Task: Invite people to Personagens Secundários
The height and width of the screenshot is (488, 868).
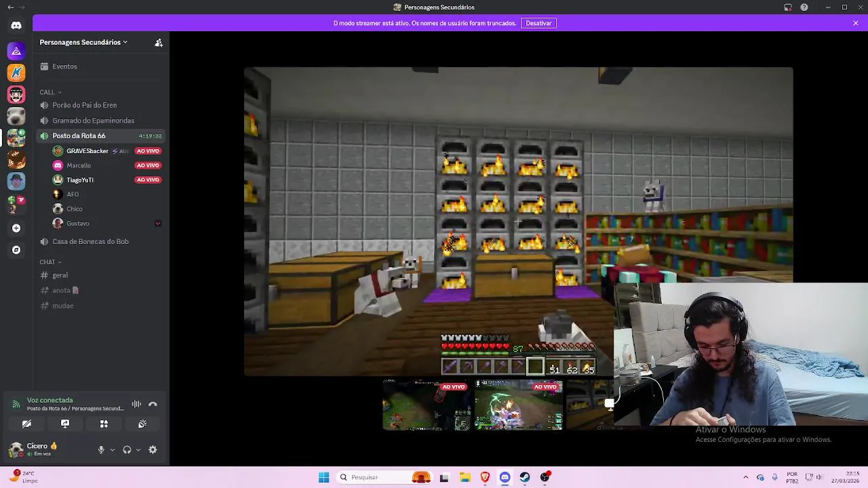Action: click(159, 43)
